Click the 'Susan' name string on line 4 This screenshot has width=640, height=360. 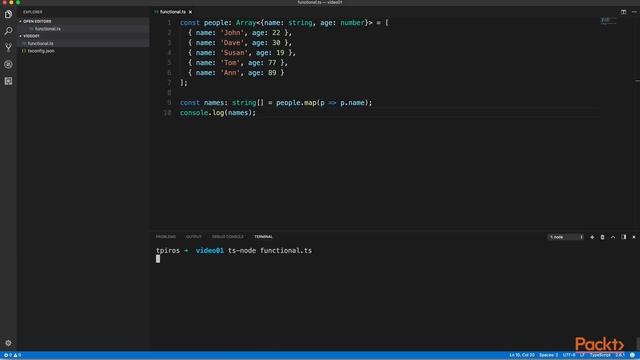pyautogui.click(x=234, y=53)
